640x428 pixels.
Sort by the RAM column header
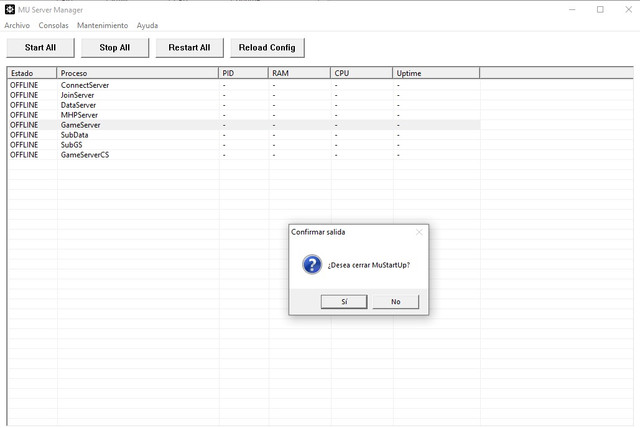299,73
